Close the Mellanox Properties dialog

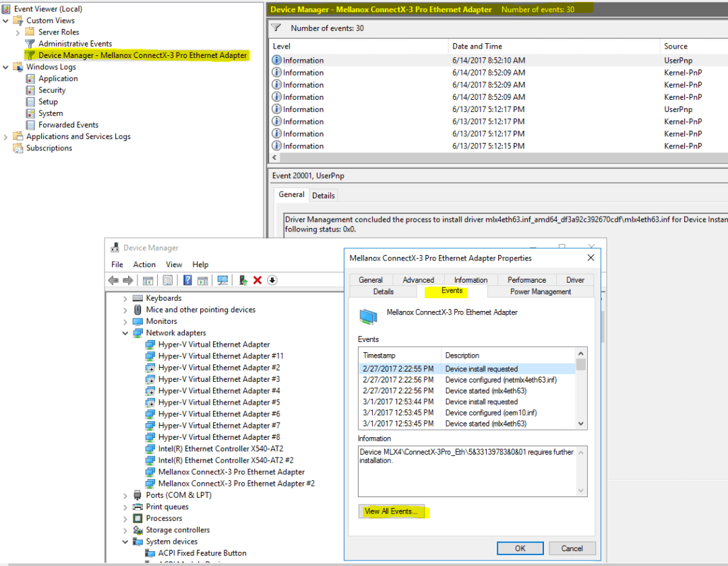[590, 258]
